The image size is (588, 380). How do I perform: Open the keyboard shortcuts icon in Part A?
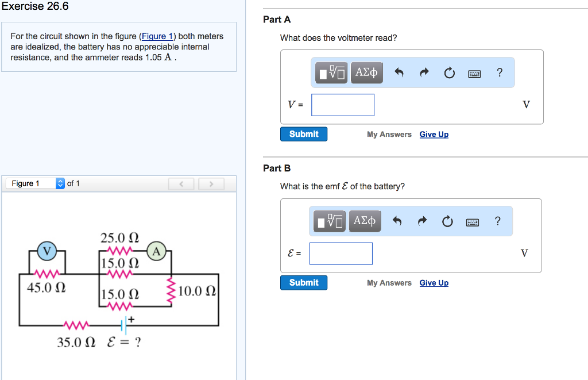474,72
